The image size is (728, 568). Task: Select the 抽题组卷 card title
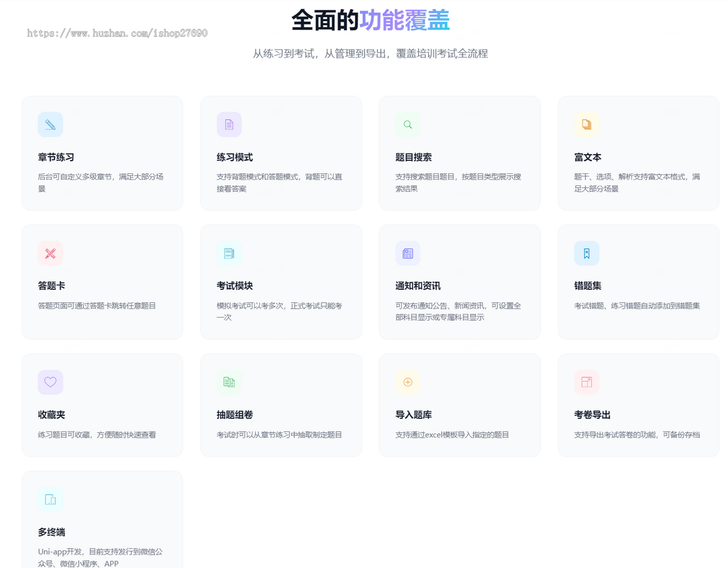(235, 415)
